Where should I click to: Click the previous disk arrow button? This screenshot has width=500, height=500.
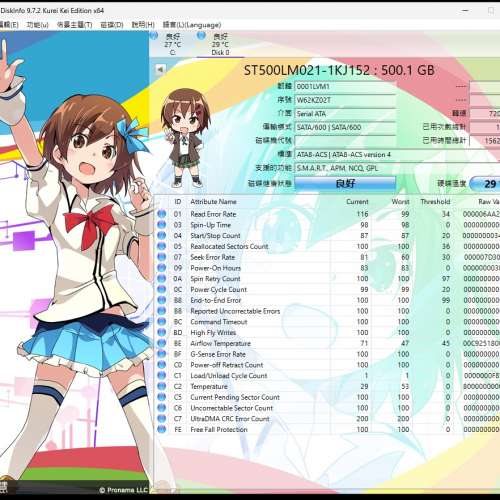coord(161,69)
